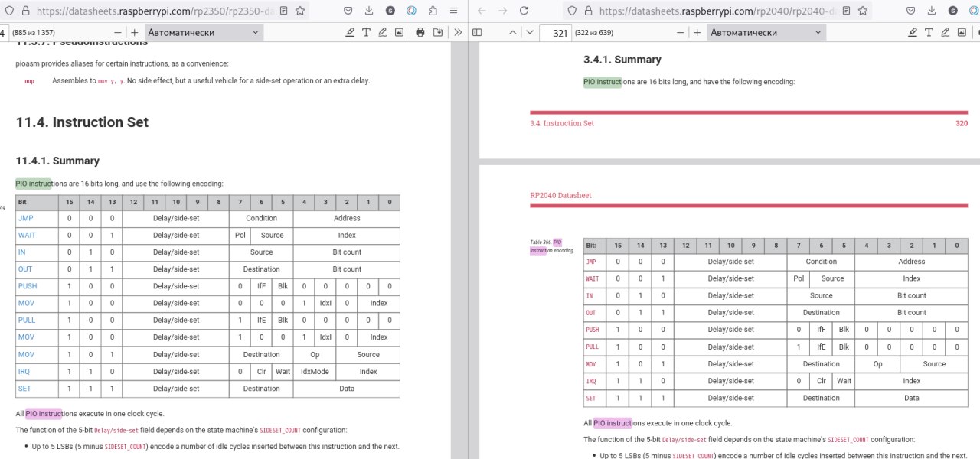The width and height of the screenshot is (980, 459).
Task: Print the RP2350 datasheet PDF
Action: tap(420, 32)
